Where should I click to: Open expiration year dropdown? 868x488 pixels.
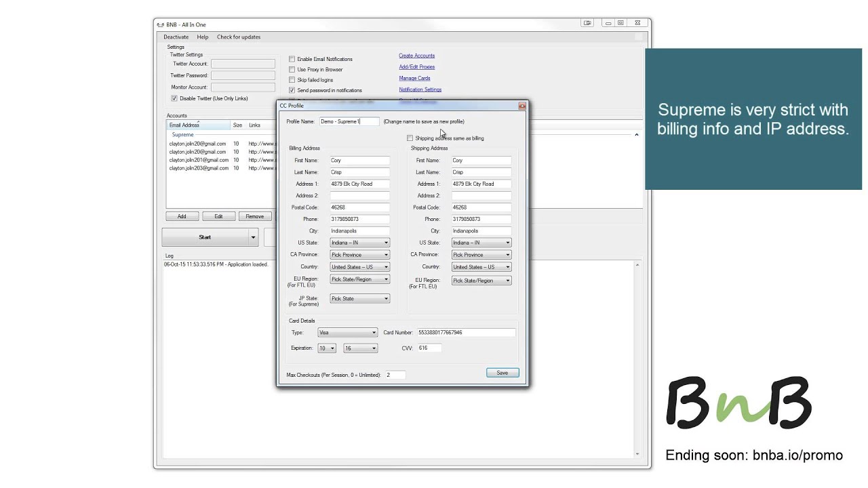360,348
